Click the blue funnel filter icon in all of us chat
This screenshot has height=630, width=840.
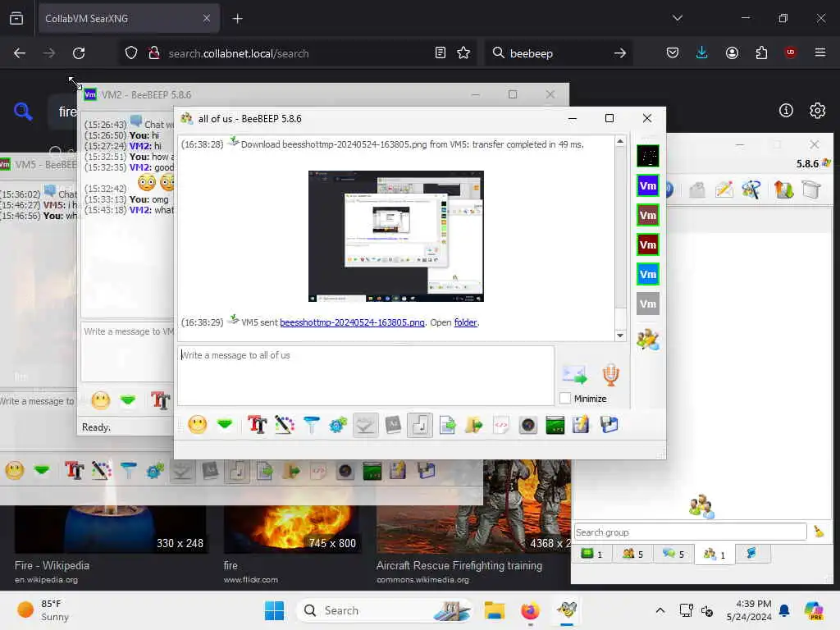[x=311, y=425]
